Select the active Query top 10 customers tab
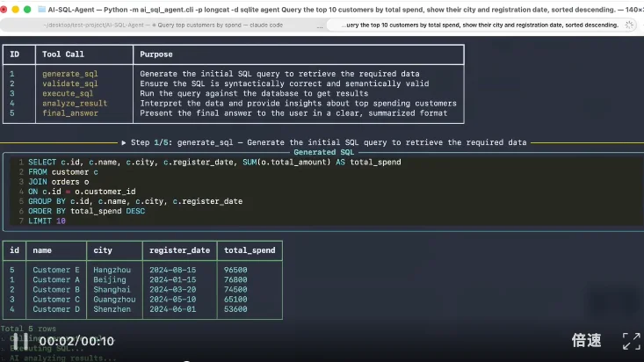The height and width of the screenshot is (362, 644). click(480, 25)
